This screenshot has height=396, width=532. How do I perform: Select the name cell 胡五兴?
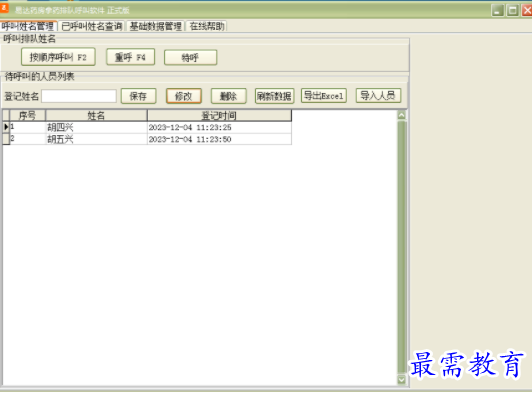[96, 139]
